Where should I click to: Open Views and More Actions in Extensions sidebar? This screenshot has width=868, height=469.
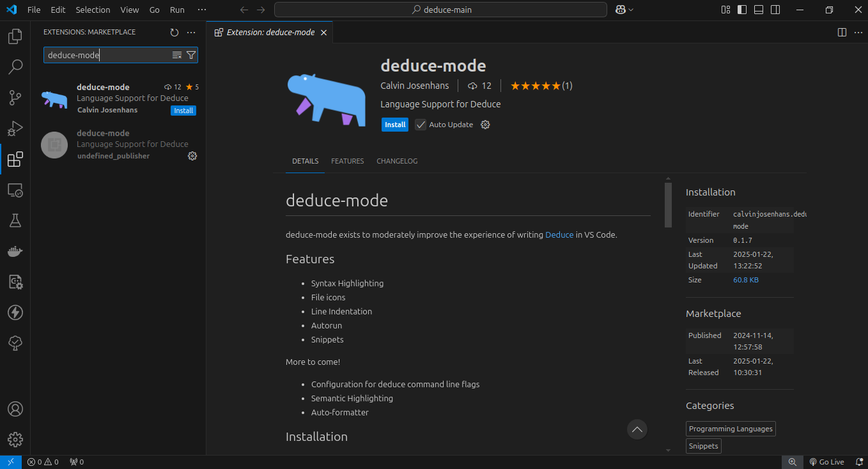(191, 33)
